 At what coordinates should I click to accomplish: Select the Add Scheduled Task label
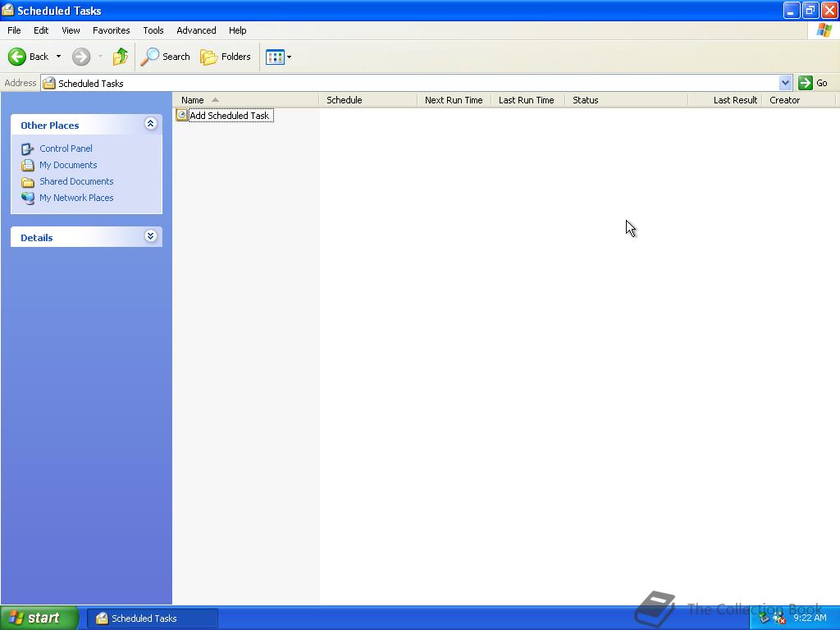click(x=230, y=116)
